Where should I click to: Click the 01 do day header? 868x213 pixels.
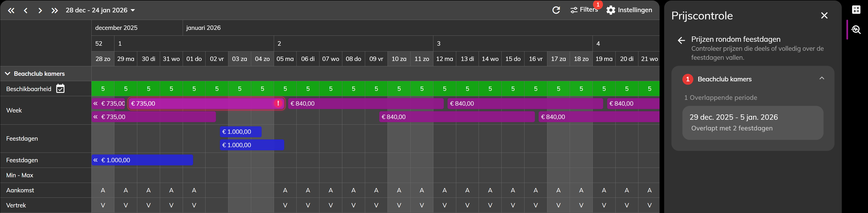tap(194, 59)
